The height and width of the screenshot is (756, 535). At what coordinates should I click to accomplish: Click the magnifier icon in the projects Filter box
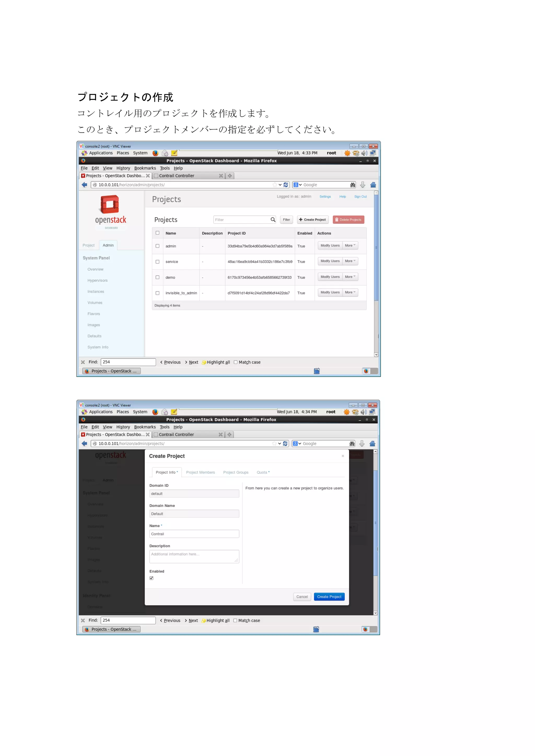(x=273, y=220)
